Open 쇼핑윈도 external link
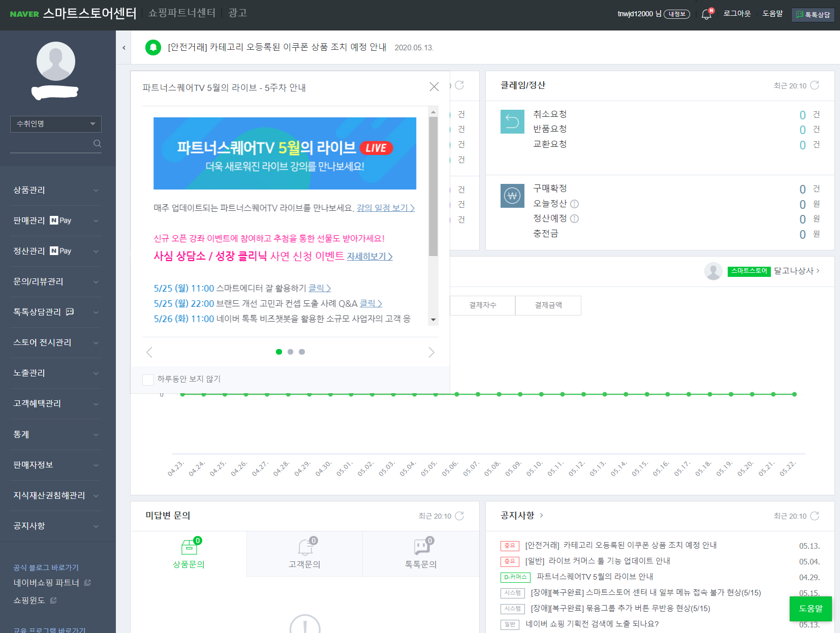Viewport: 840px width, 633px height. coord(35,600)
